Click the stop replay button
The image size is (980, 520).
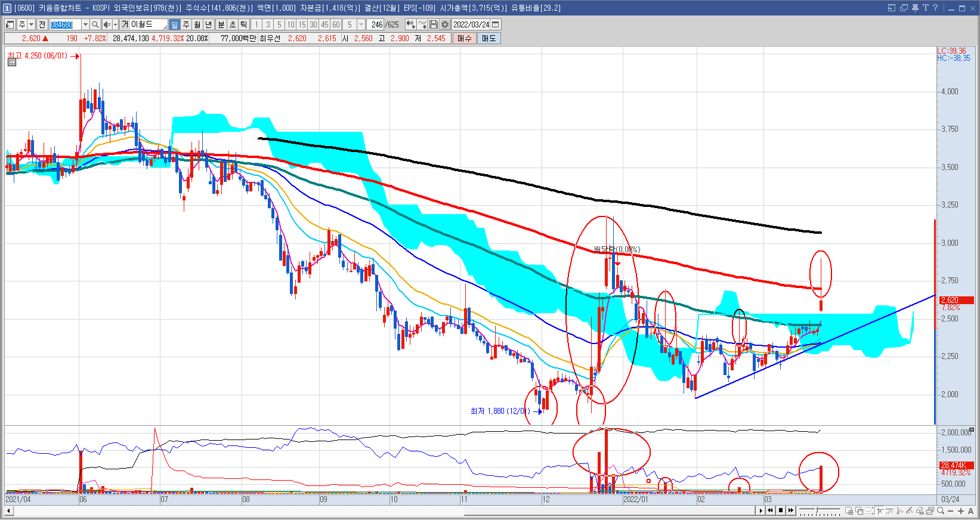click(781, 510)
